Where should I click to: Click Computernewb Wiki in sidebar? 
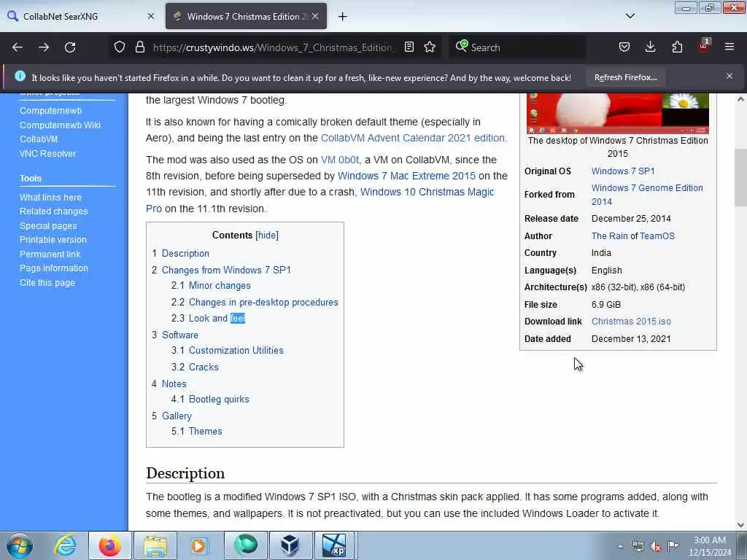coord(60,125)
